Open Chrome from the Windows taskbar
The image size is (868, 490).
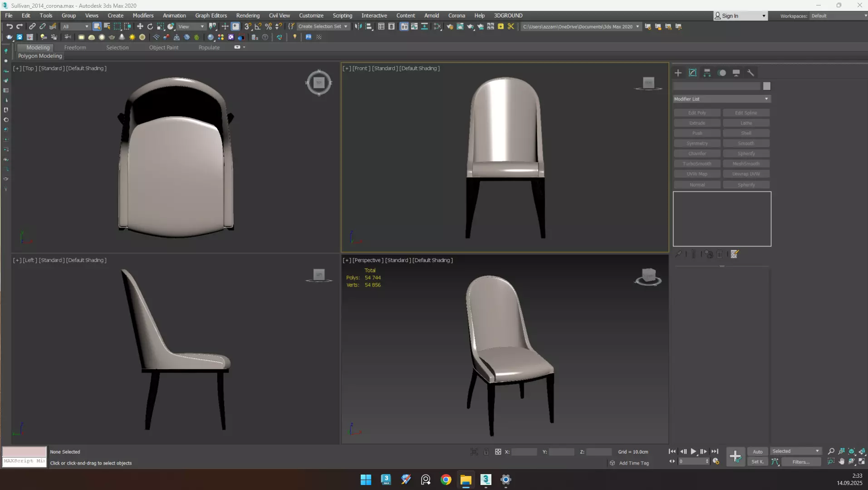446,480
